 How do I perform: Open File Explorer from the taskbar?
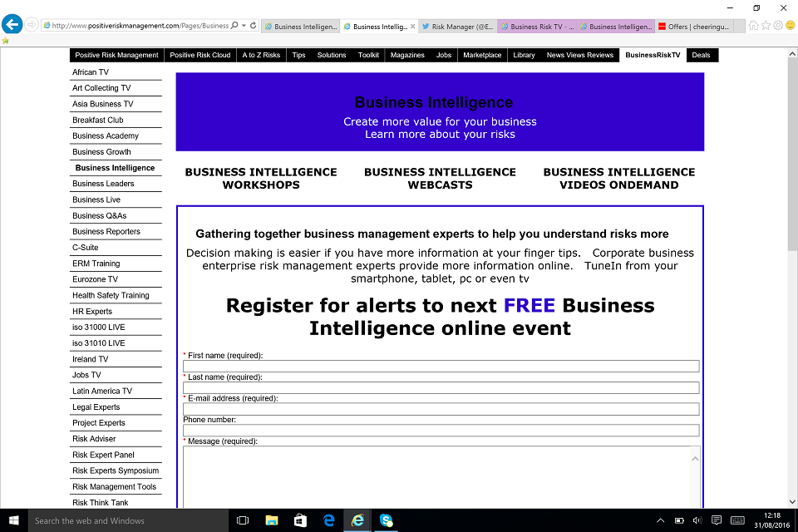(x=272, y=520)
